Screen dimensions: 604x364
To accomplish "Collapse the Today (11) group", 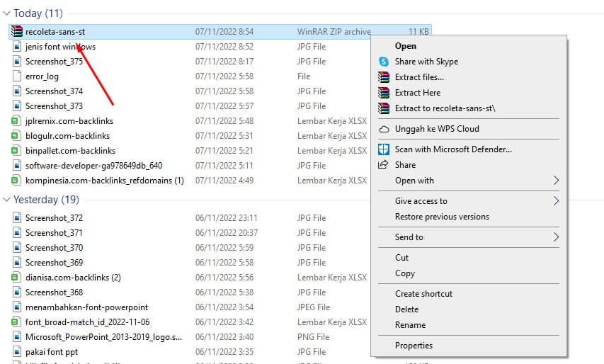I will click(6, 13).
